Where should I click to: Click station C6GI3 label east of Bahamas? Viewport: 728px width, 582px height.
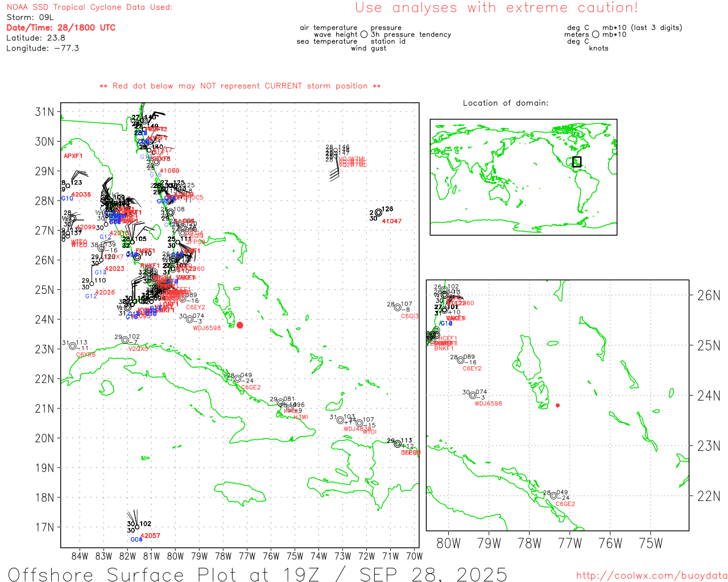[x=410, y=316]
